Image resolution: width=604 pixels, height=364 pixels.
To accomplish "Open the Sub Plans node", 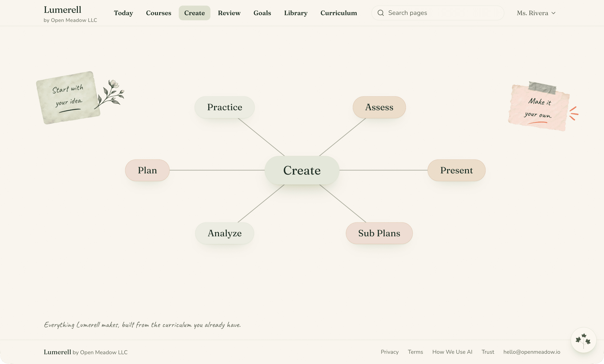I will tap(379, 233).
